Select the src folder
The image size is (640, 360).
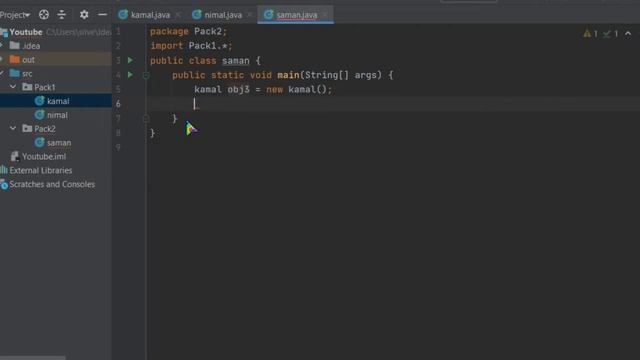[x=27, y=73]
